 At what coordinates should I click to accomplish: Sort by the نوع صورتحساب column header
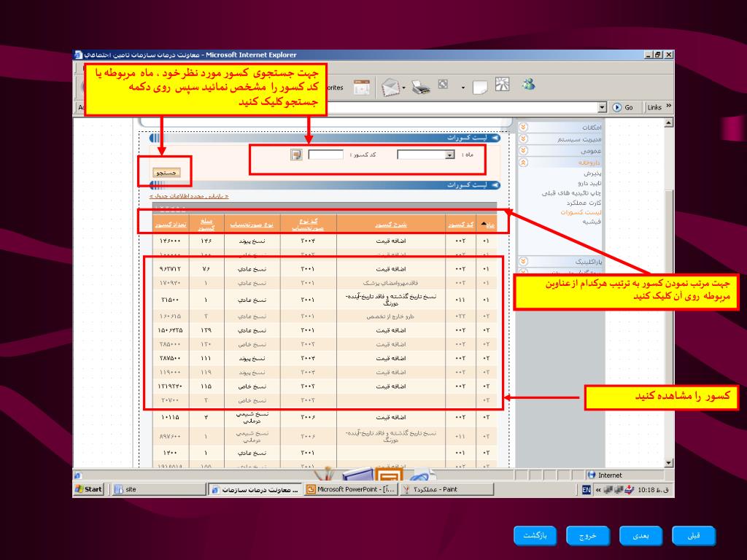(252, 225)
